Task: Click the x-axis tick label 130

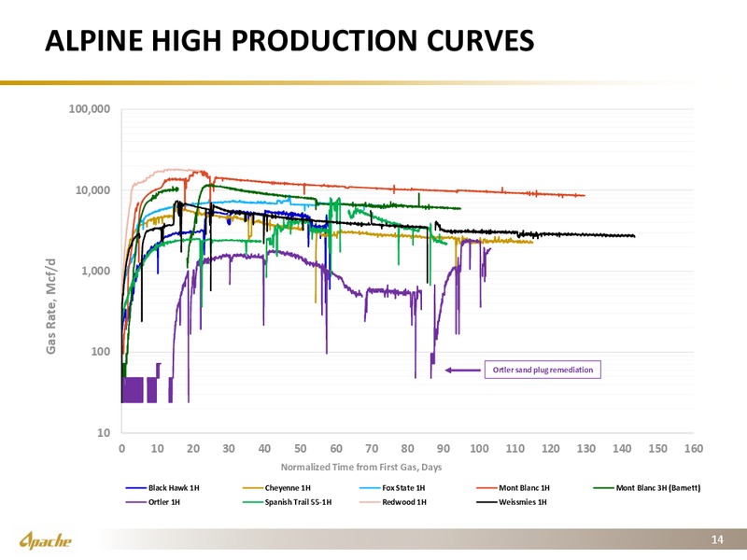Action: pyautogui.click(x=586, y=449)
